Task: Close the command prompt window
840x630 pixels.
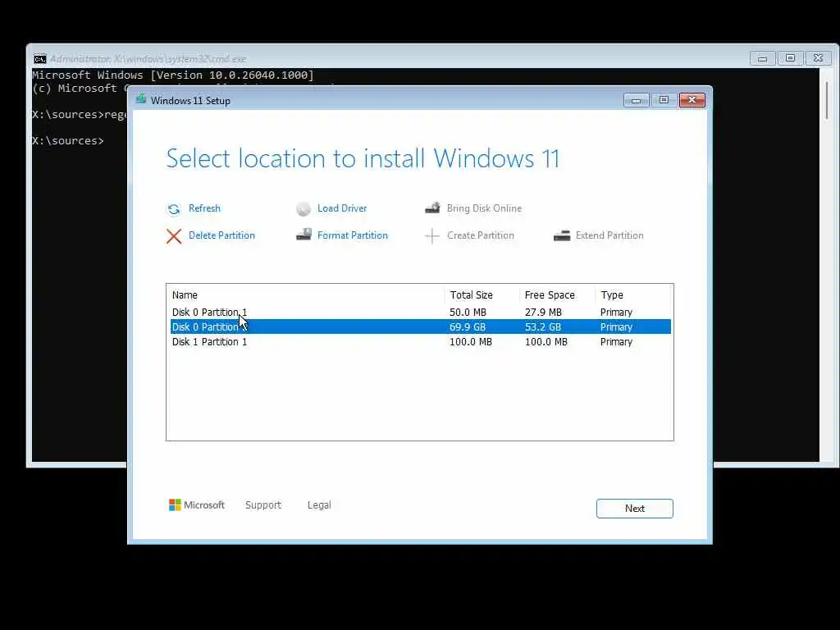Action: tap(818, 58)
